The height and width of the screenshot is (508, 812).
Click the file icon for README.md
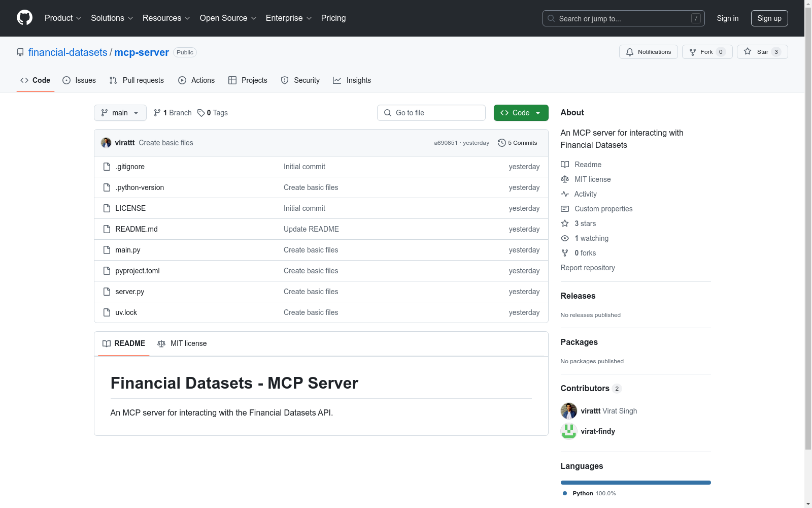(x=107, y=229)
